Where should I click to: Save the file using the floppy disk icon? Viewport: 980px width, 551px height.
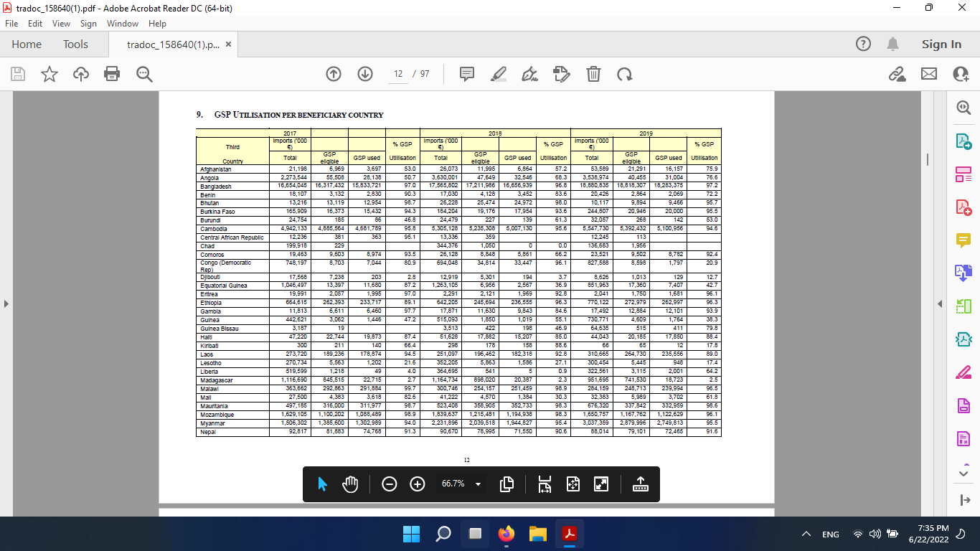coord(17,74)
